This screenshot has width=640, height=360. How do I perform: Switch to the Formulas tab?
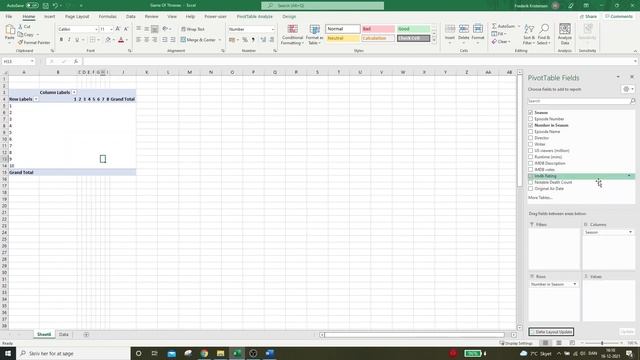point(108,17)
